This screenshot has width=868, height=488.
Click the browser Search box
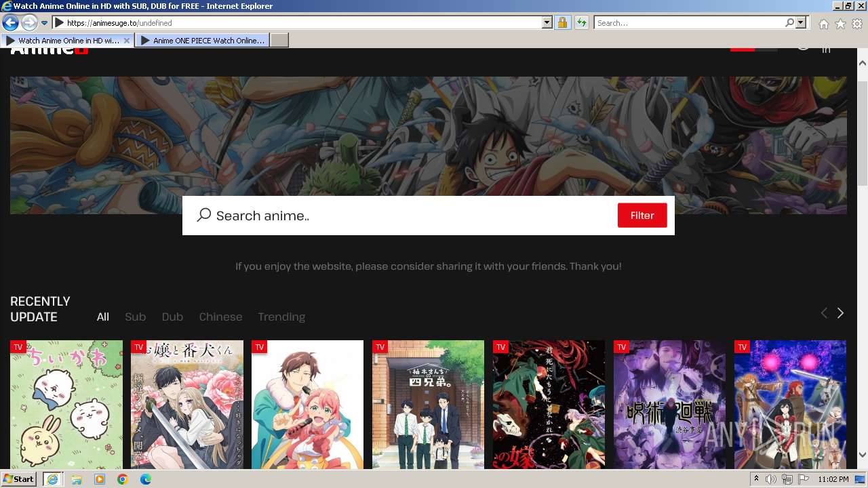[x=688, y=23]
